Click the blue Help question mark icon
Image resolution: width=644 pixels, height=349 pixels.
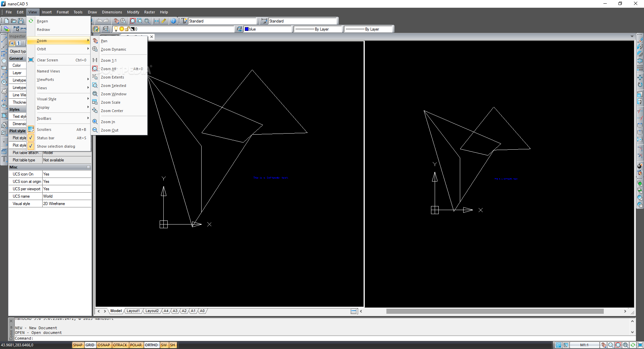pyautogui.click(x=173, y=21)
